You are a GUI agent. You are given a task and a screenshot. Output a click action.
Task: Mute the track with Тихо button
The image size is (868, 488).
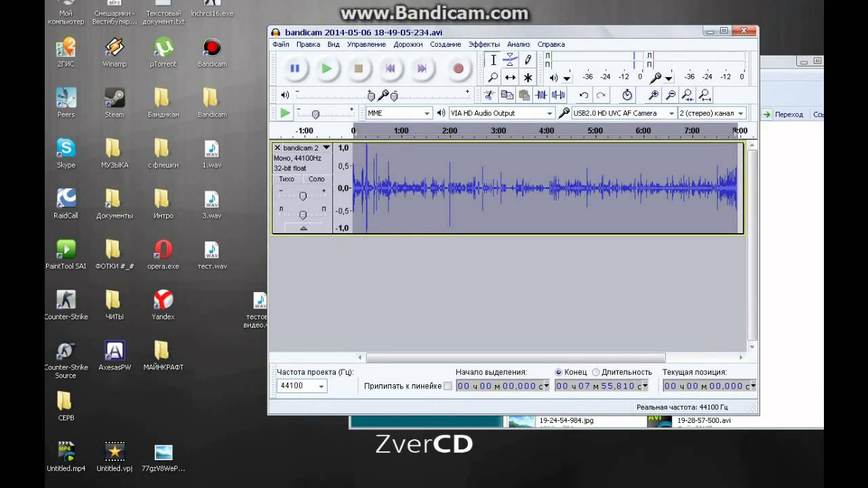coord(287,179)
